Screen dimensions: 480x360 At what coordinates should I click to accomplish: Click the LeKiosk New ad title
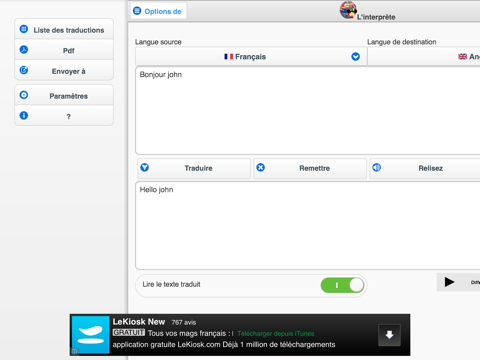[x=139, y=322]
